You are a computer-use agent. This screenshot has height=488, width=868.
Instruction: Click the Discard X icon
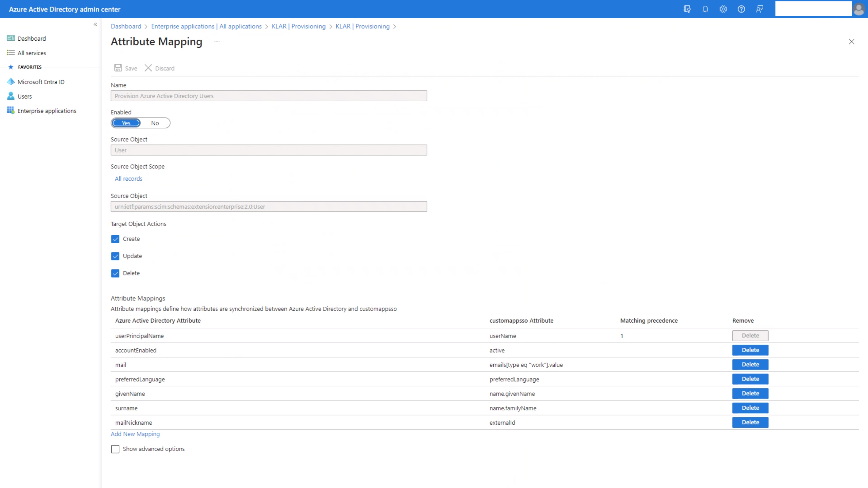[148, 68]
